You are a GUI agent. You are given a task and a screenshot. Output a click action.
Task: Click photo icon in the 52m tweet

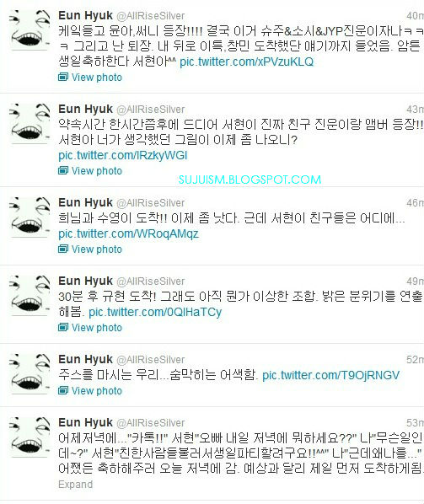63,391
